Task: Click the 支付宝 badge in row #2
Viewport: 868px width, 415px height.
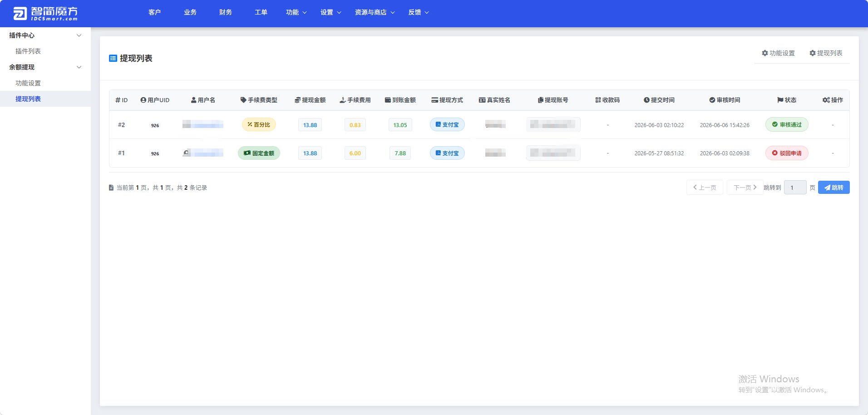Action: pyautogui.click(x=447, y=124)
